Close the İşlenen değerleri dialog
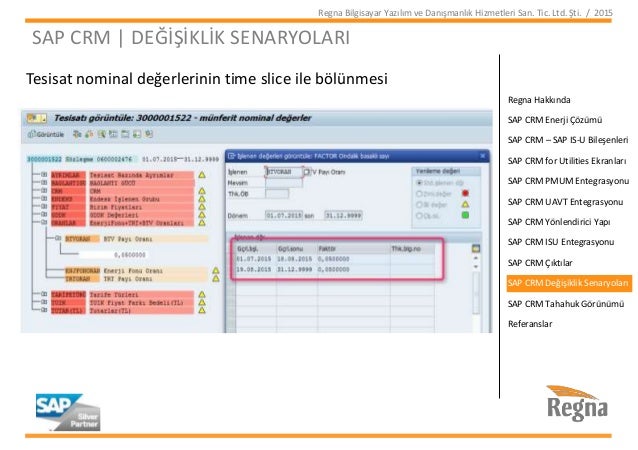The image size is (638, 450). tap(483, 156)
